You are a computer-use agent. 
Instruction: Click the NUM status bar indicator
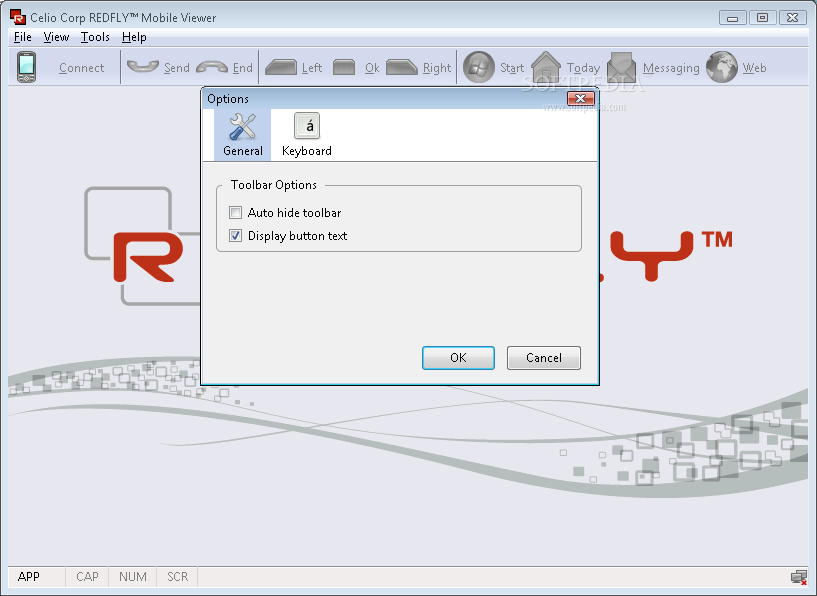(132, 577)
